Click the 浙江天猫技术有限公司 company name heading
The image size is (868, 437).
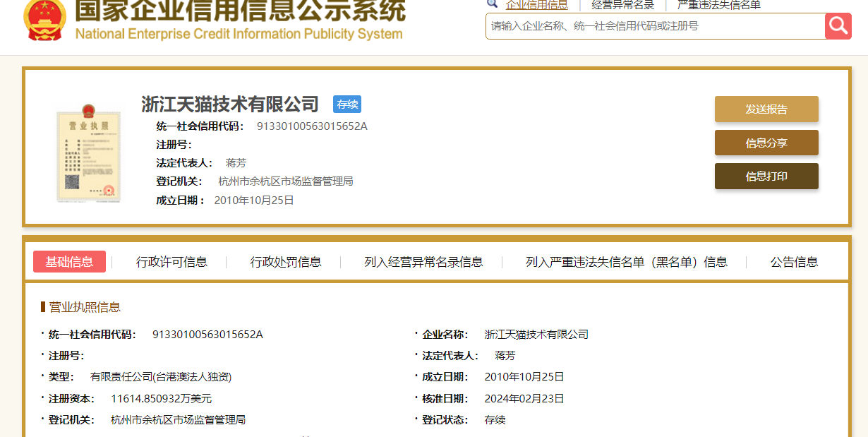(230, 104)
